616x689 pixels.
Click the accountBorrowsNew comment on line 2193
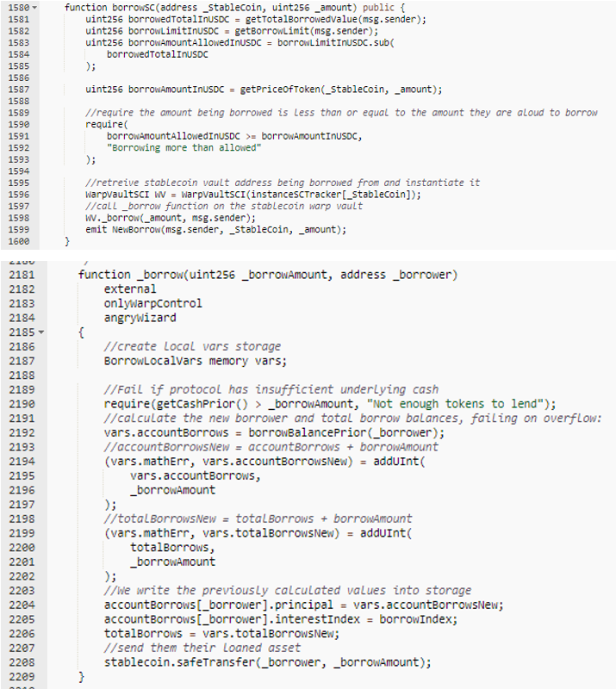271,447
